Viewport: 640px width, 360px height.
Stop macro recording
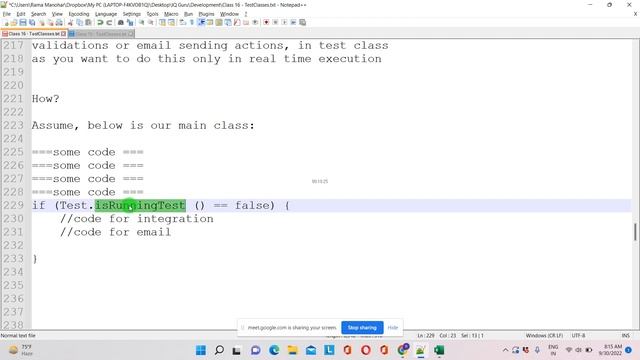click(275, 22)
